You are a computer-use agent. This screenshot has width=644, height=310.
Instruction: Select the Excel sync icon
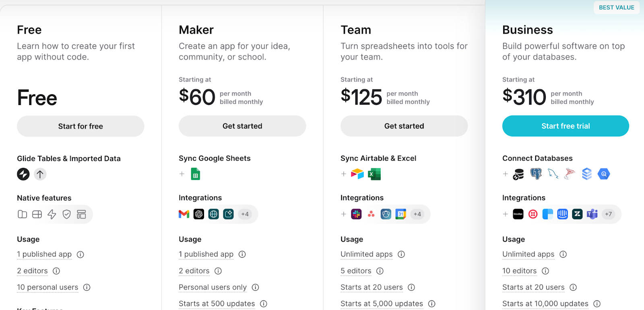coord(374,174)
